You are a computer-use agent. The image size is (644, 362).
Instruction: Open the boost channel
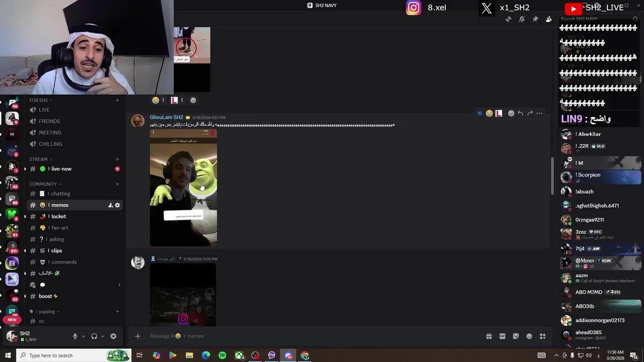74,296
